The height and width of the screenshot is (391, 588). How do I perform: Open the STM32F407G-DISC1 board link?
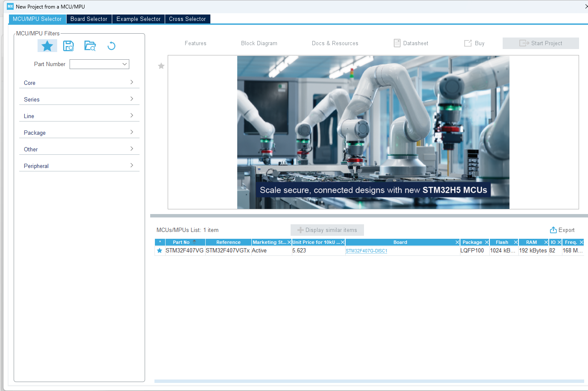point(367,251)
